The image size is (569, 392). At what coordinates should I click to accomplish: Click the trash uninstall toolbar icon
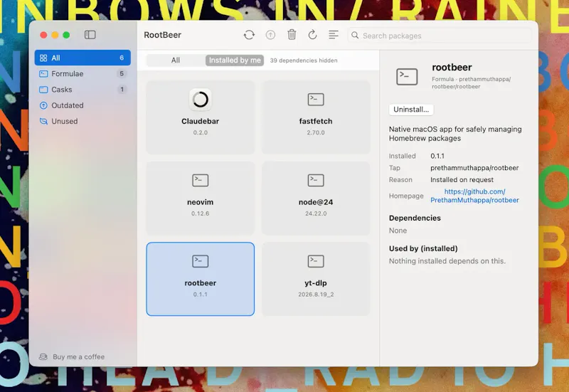tap(292, 35)
